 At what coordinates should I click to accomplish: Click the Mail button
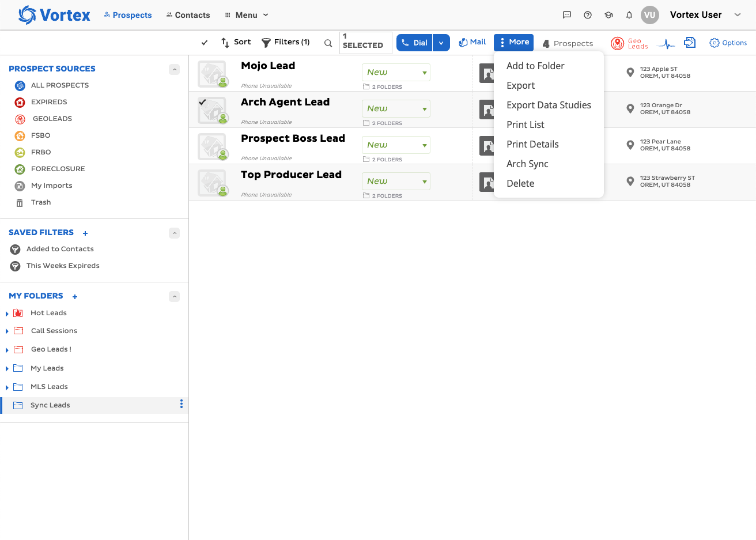tap(472, 42)
